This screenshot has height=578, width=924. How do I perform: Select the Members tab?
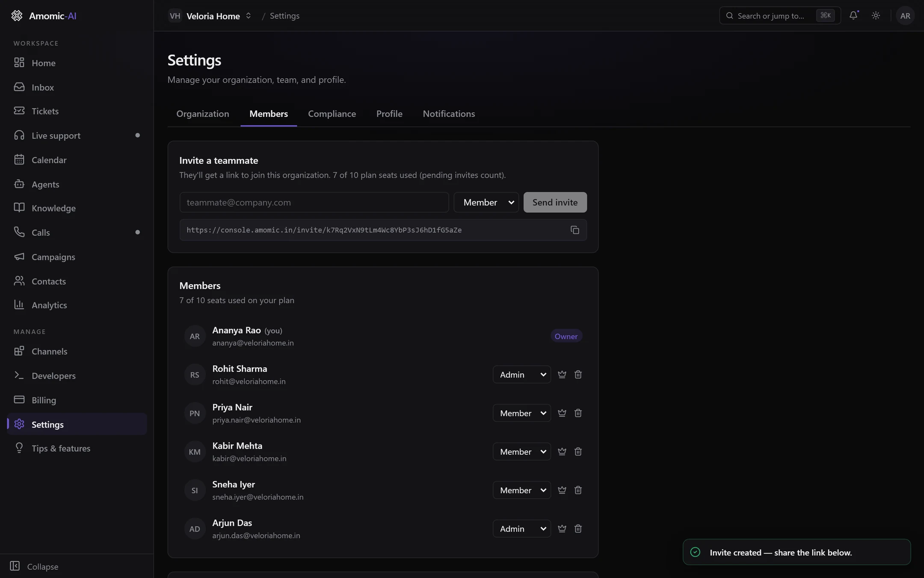click(x=269, y=114)
